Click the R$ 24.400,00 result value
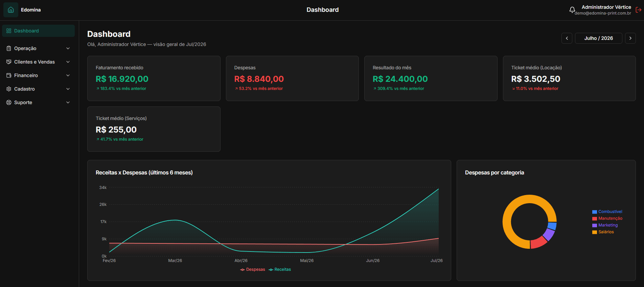Image resolution: width=644 pixels, height=287 pixels. pyautogui.click(x=400, y=79)
